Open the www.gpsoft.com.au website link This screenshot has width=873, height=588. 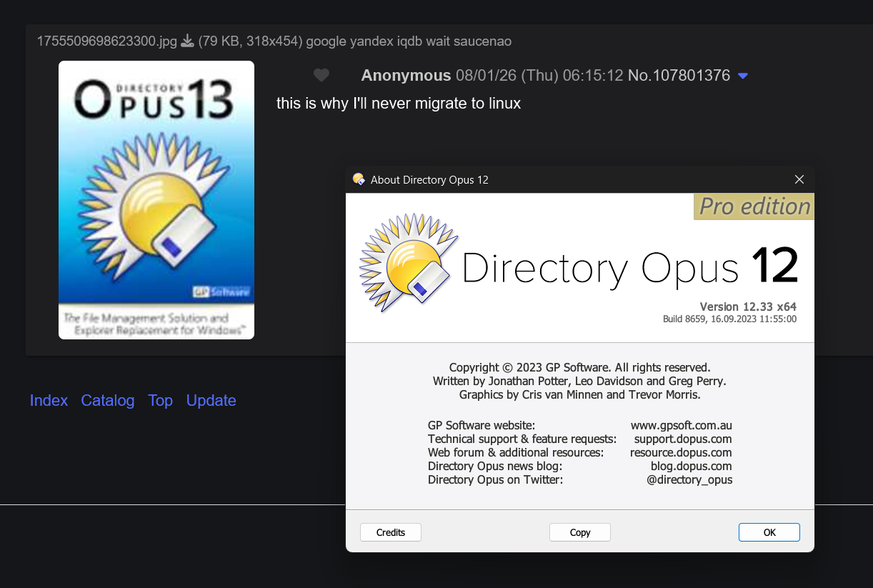(682, 425)
